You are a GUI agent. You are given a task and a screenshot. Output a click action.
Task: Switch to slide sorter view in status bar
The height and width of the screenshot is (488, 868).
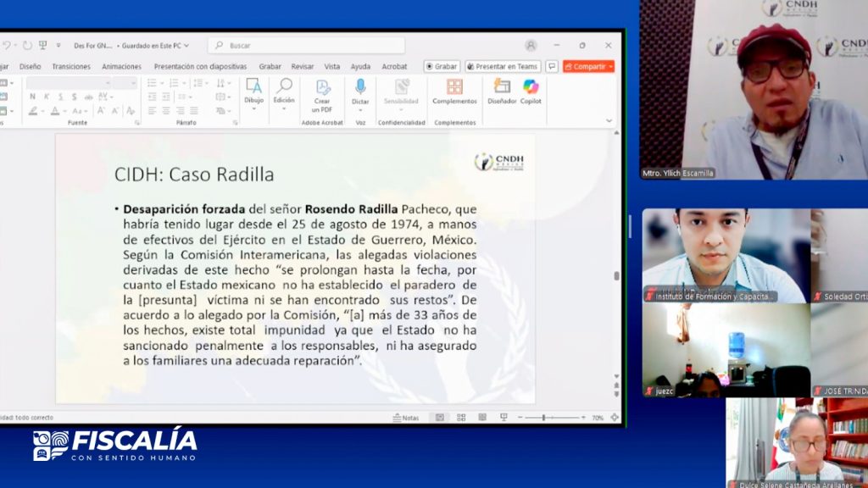(461, 418)
